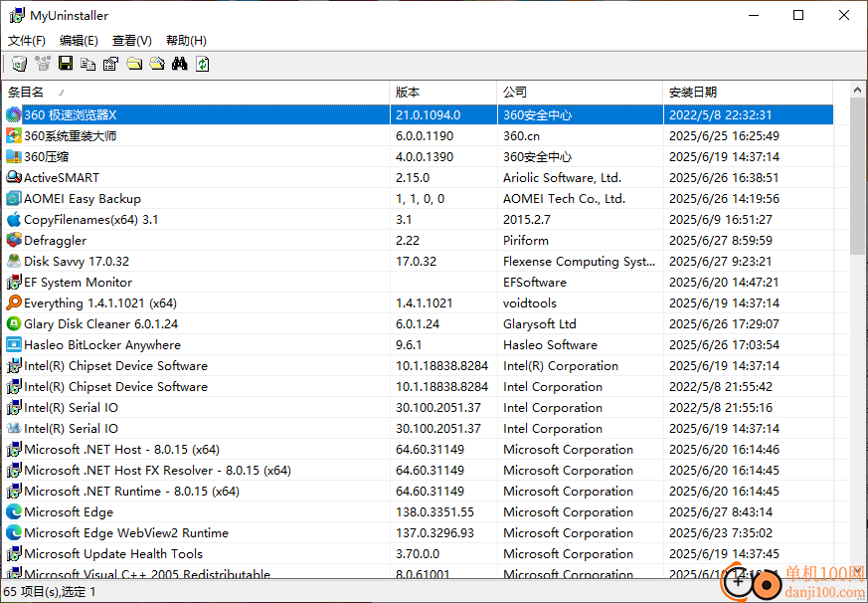Open Find using the binoculars icon

pos(179,64)
